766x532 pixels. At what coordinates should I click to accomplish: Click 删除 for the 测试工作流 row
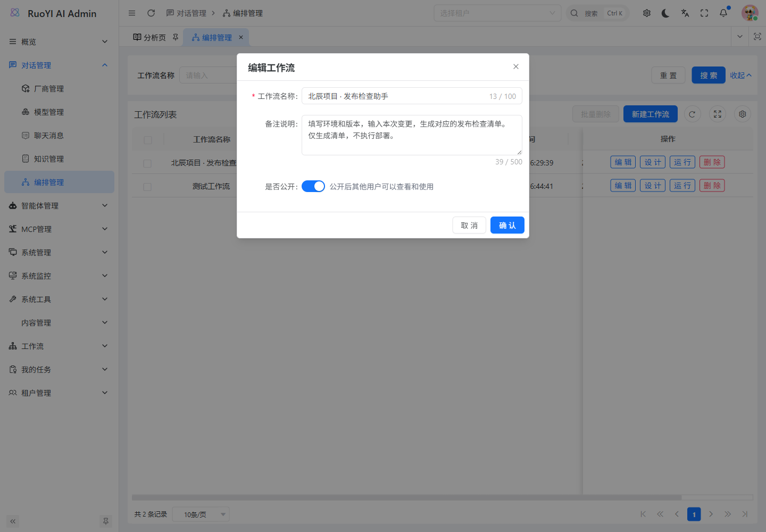712,186
